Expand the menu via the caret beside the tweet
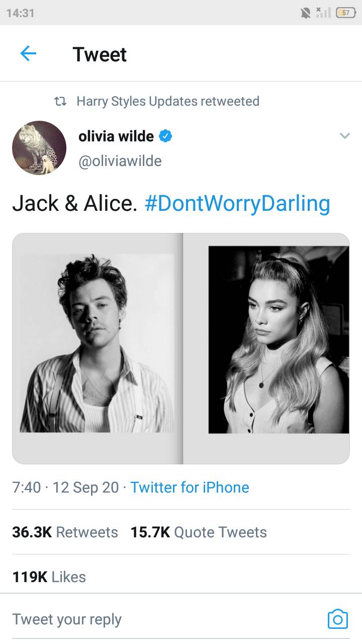Screen dimensions: 362x644 [345, 135]
